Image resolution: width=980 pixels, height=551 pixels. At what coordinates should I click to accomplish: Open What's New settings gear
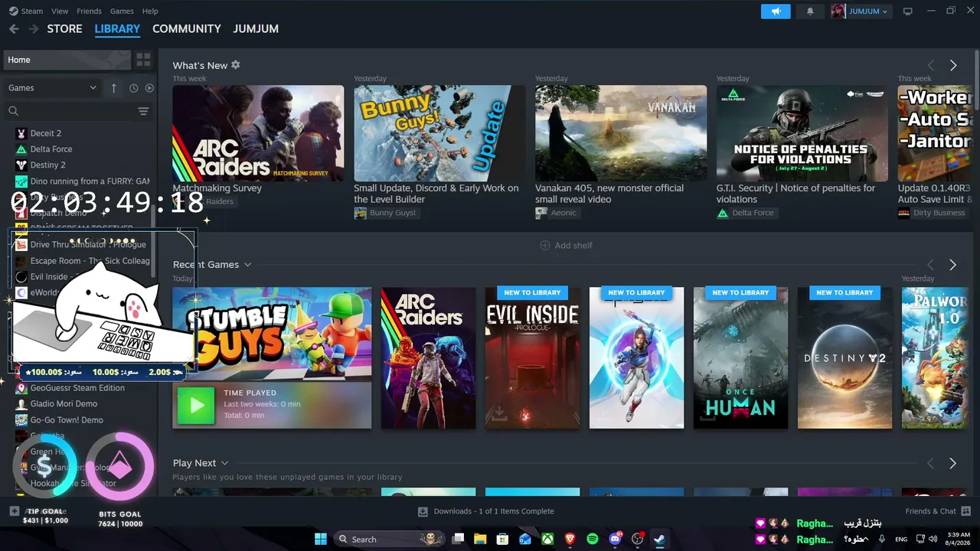pos(236,65)
